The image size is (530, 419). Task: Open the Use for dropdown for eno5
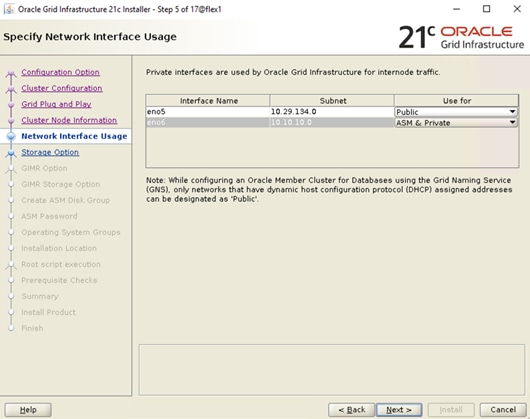coord(456,112)
